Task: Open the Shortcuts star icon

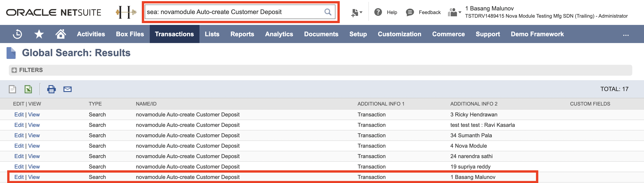Action: tap(39, 34)
